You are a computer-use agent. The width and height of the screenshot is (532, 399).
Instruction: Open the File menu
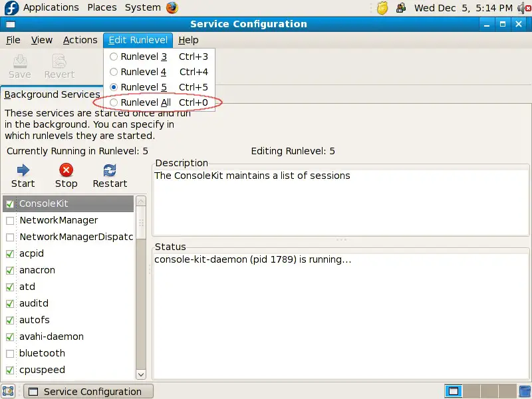click(x=13, y=40)
